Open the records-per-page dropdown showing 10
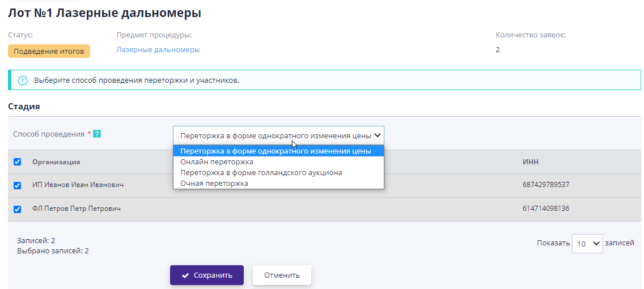Viewport: 644px width, 289px height. click(587, 244)
